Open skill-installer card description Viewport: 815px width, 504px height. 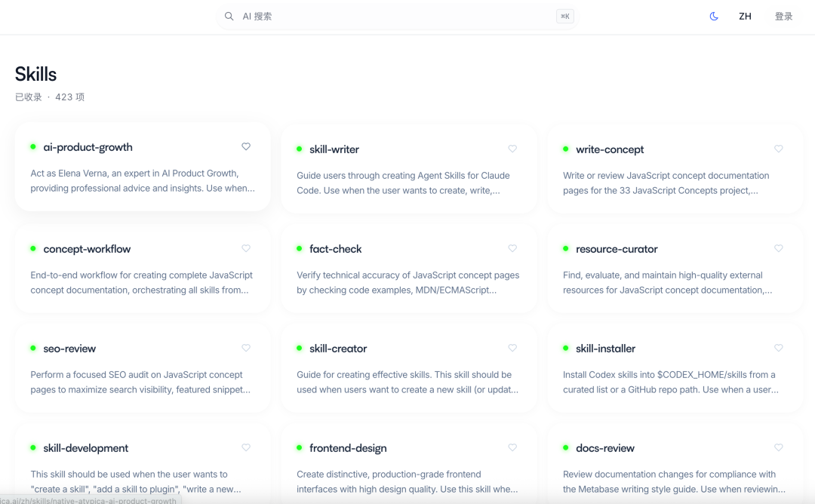[x=670, y=382]
